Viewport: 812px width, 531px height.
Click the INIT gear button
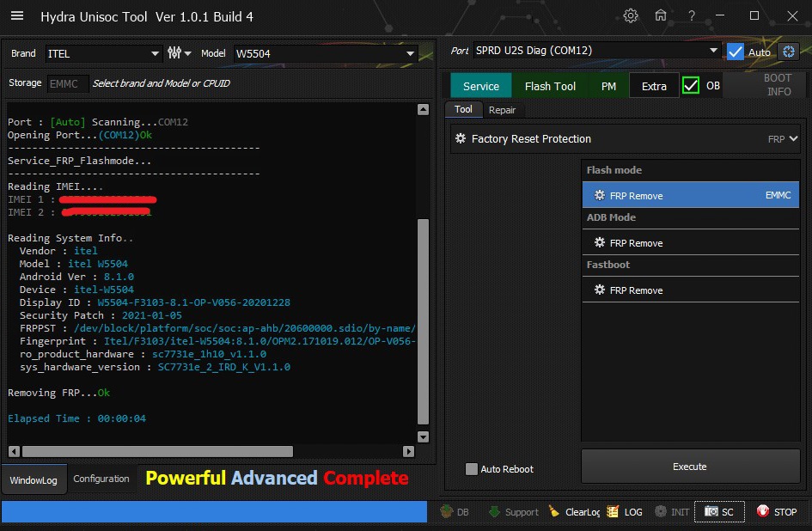[672, 512]
